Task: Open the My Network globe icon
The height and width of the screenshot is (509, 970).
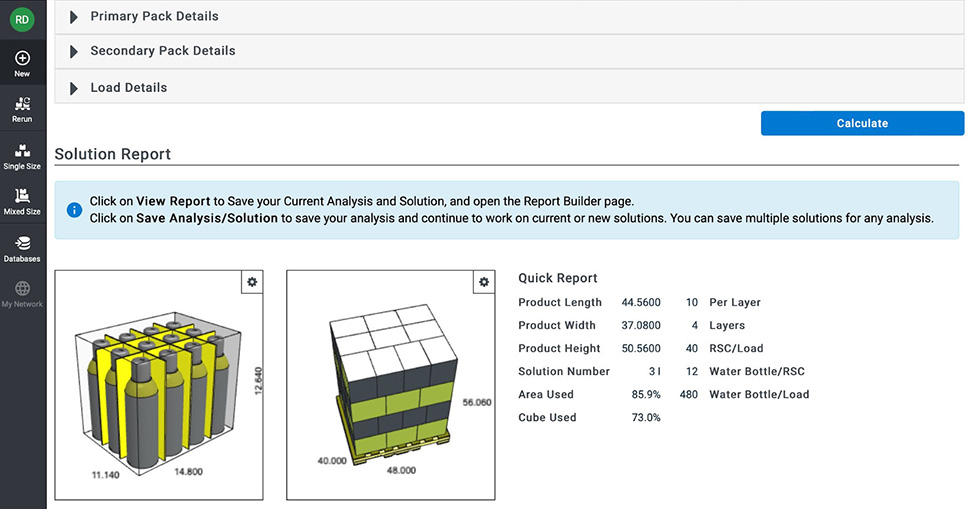Action: [22, 289]
